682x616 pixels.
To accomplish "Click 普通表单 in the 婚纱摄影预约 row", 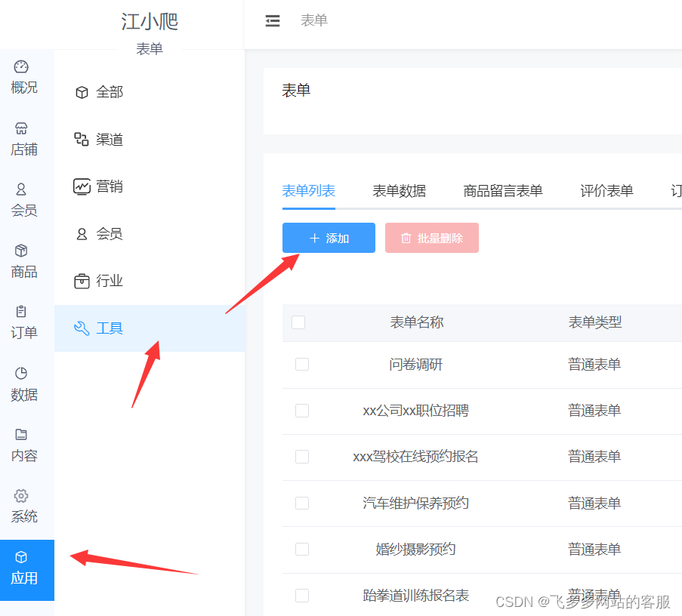I will (x=594, y=549).
